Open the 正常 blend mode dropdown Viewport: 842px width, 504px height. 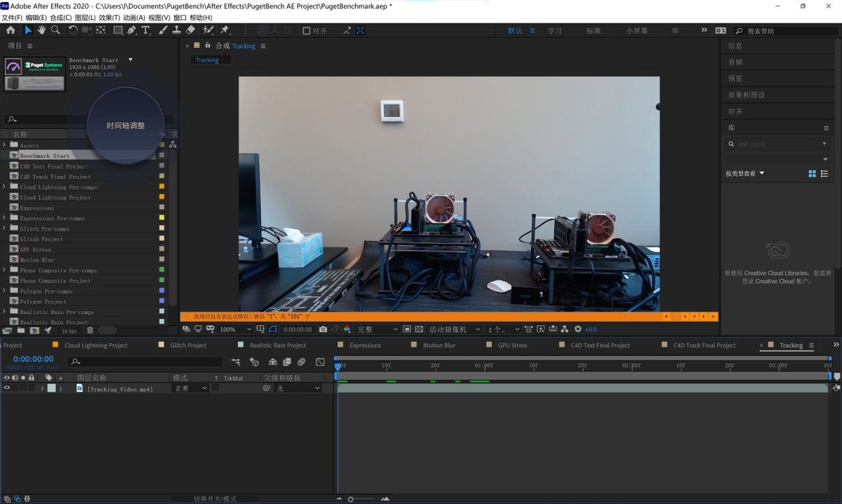tap(190, 388)
